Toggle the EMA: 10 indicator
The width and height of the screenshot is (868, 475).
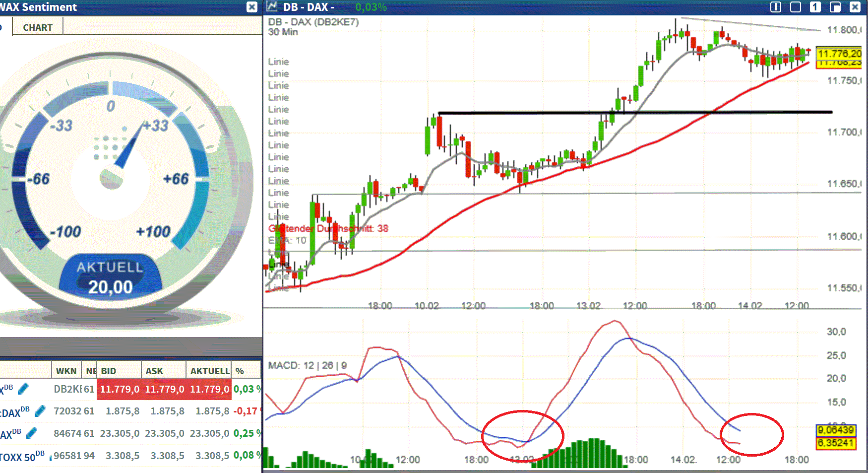point(288,241)
